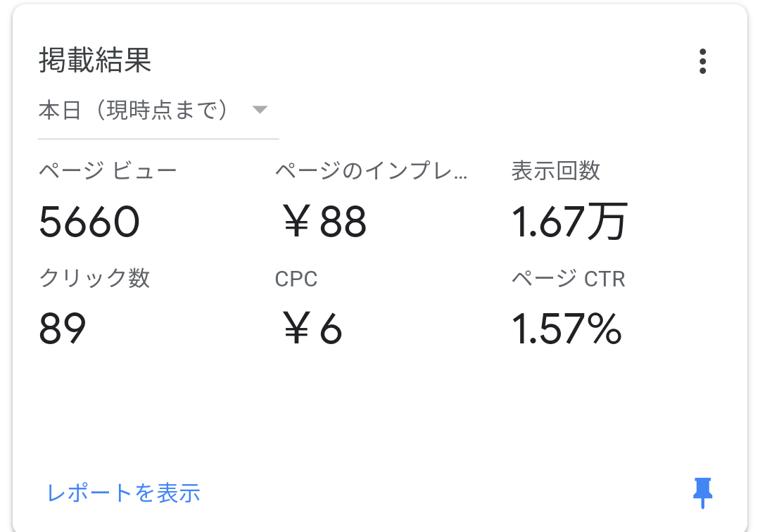Click the 掲載結果 card title

95,61
